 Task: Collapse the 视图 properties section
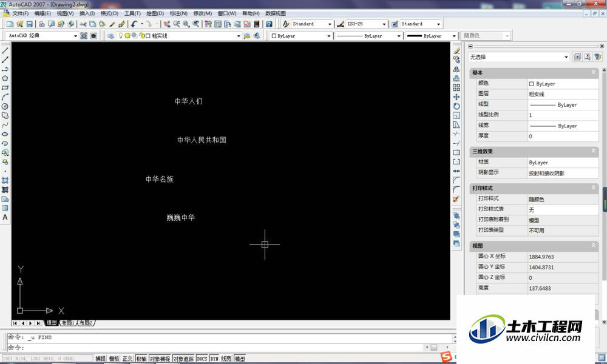point(593,245)
